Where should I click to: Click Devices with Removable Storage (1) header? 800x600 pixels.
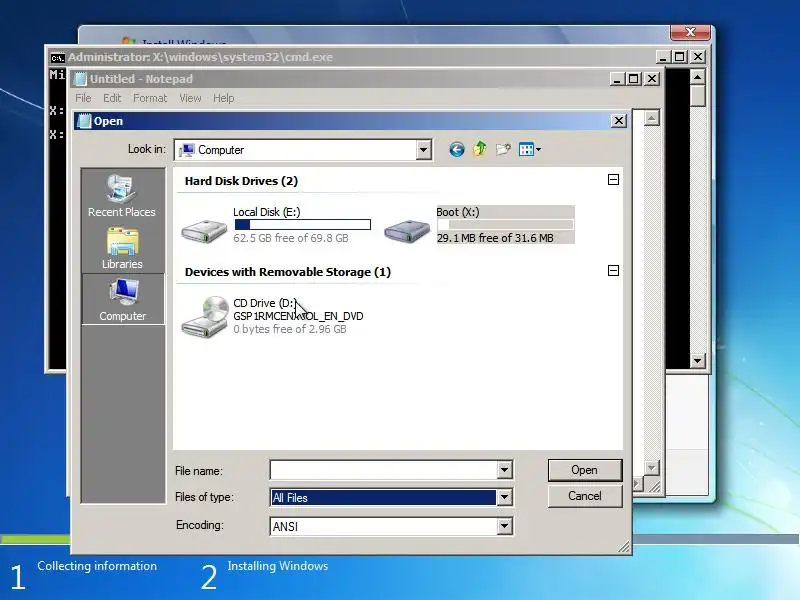288,272
